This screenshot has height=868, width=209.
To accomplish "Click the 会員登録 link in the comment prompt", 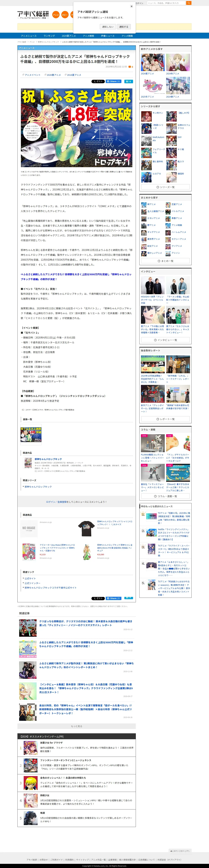I will pos(62,502).
